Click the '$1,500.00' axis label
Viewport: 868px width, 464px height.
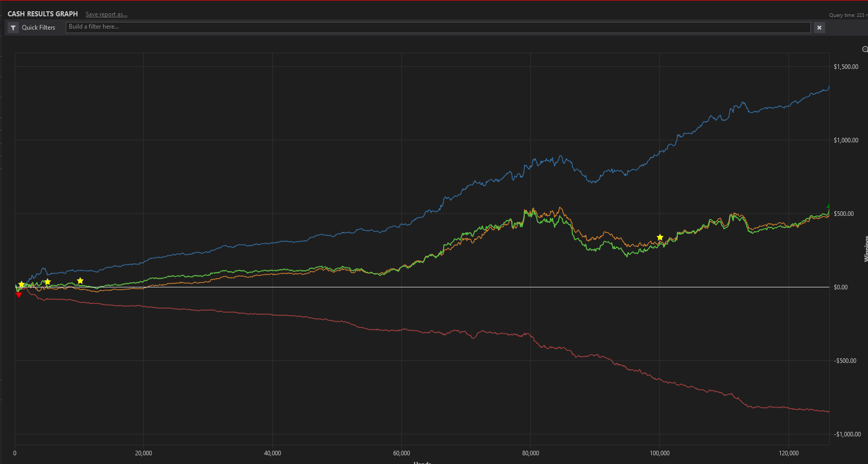[846, 67]
